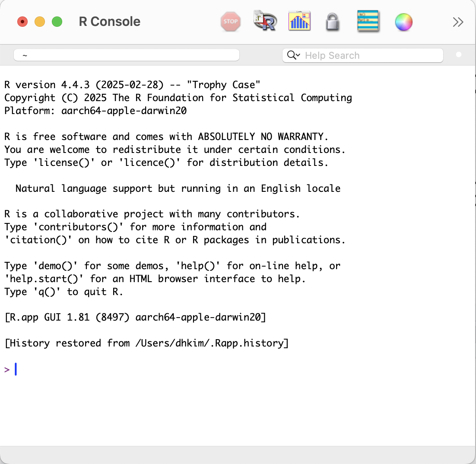This screenshot has width=476, height=464.
Task: Click the line mentioning 'contributors()'
Action: (135, 227)
